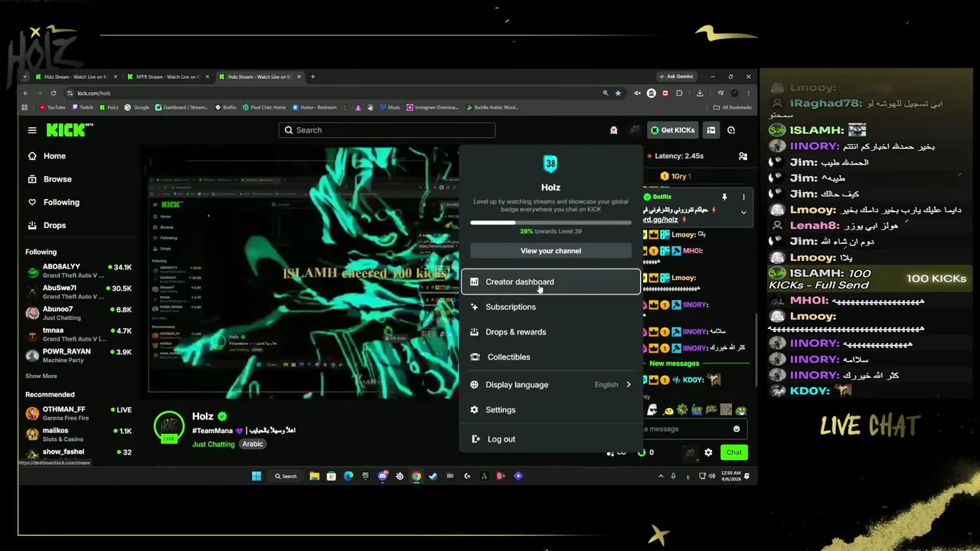Click the Kick search field
This screenshot has width=980, height=551.
click(387, 130)
